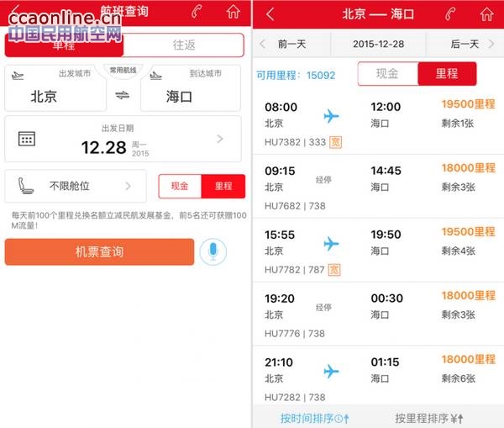Tap arrival time 12:00 of HU7382
The height and width of the screenshot is (428, 504).
tap(386, 107)
